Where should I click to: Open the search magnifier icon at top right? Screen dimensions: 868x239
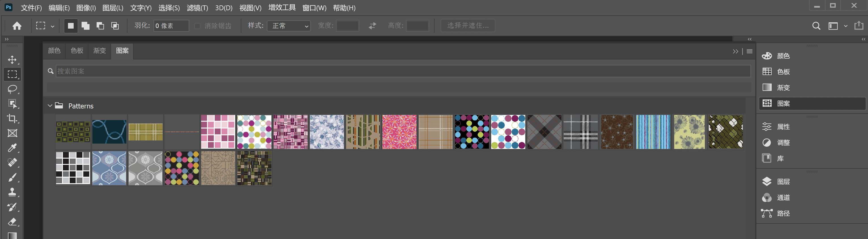pyautogui.click(x=816, y=25)
